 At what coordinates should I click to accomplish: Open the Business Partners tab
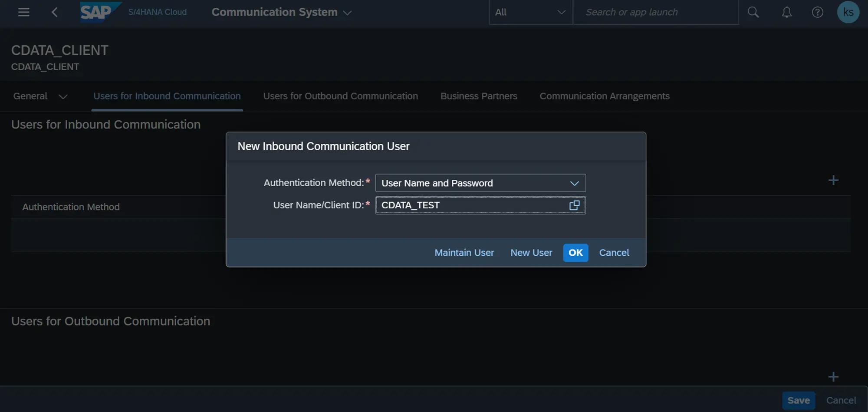(479, 96)
